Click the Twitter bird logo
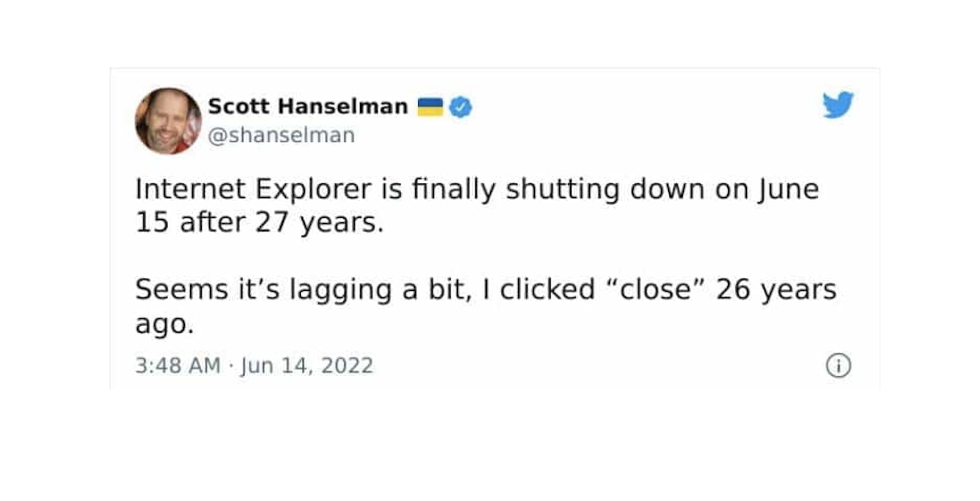The image size is (980, 501). tap(838, 105)
